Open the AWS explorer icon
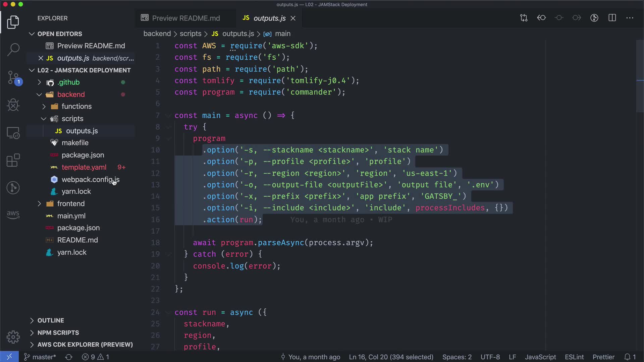The image size is (644, 362). tap(13, 214)
